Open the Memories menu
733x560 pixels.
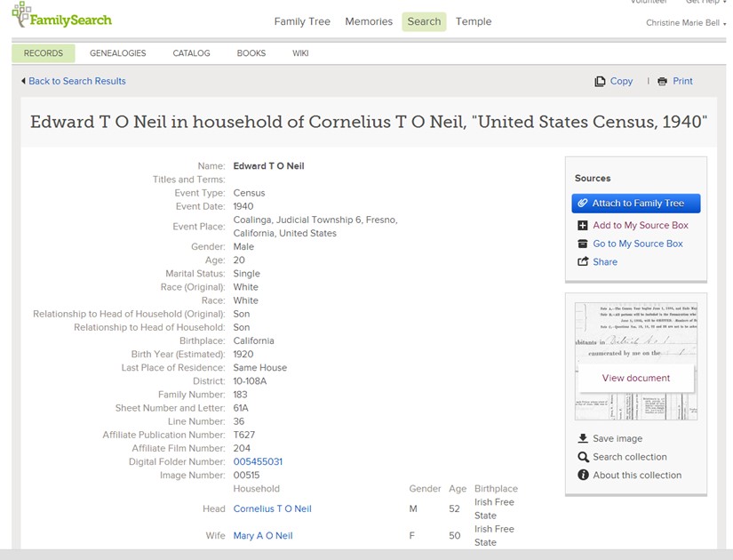click(x=369, y=21)
